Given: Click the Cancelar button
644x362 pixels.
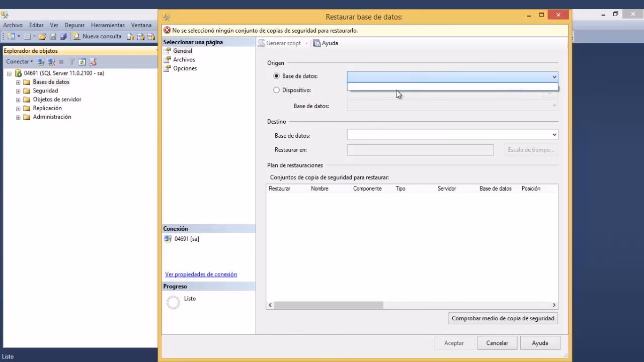Looking at the screenshot, I should [497, 343].
